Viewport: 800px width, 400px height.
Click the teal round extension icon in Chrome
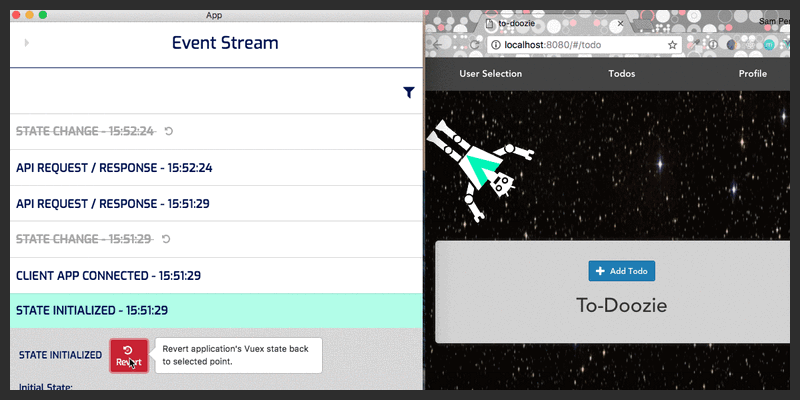tap(769, 45)
